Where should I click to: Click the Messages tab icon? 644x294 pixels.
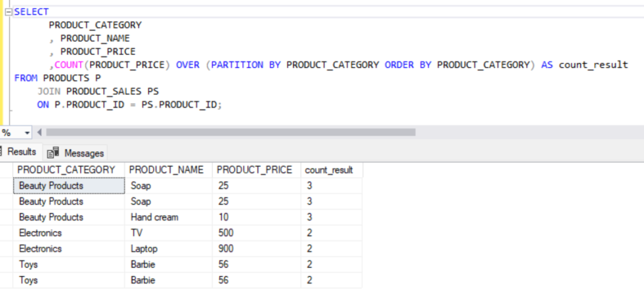pyautogui.click(x=53, y=153)
